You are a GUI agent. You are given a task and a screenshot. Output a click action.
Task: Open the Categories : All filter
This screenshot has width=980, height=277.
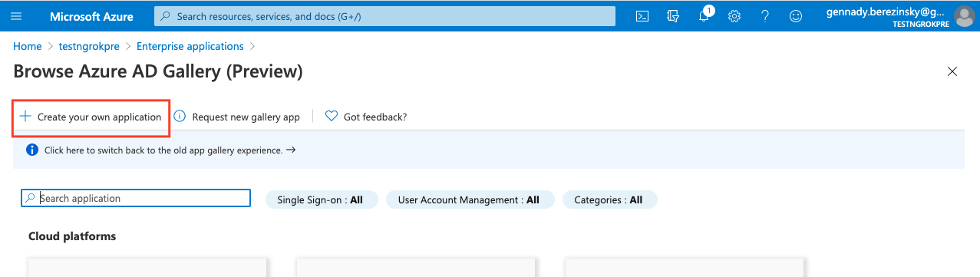tap(610, 200)
